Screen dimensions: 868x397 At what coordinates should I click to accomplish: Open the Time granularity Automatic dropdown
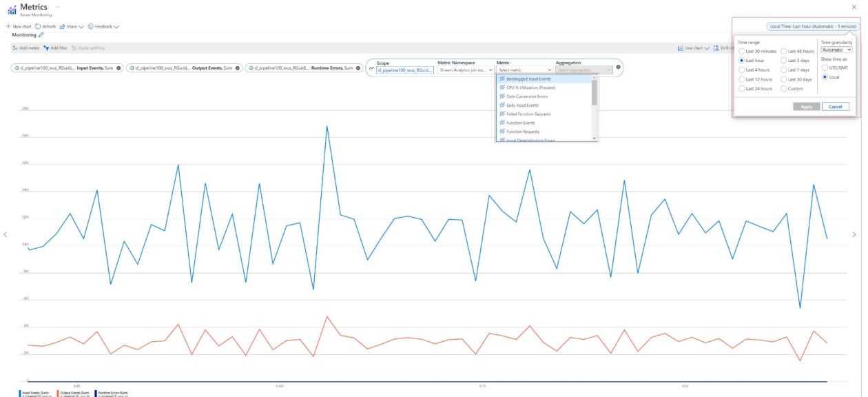(x=837, y=50)
